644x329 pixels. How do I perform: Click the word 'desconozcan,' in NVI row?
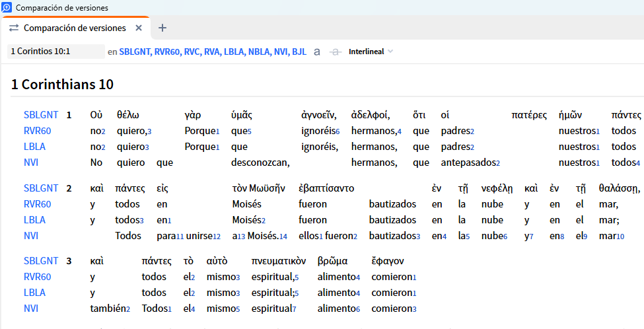coord(261,163)
